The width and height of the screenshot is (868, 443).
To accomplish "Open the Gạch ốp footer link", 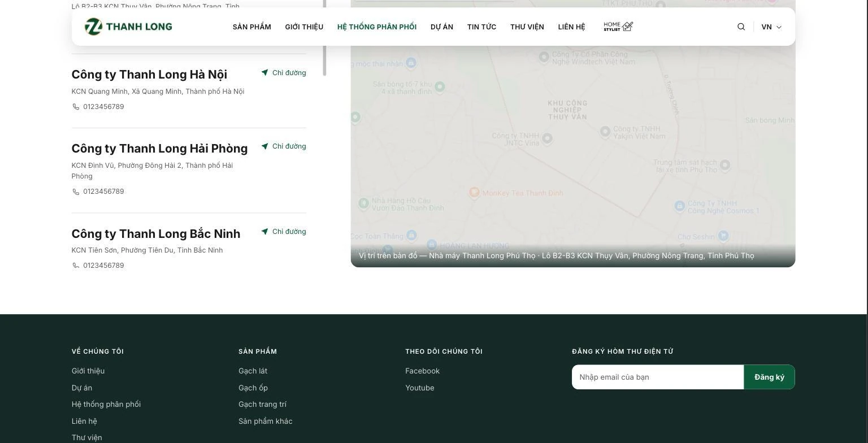I will point(253,388).
